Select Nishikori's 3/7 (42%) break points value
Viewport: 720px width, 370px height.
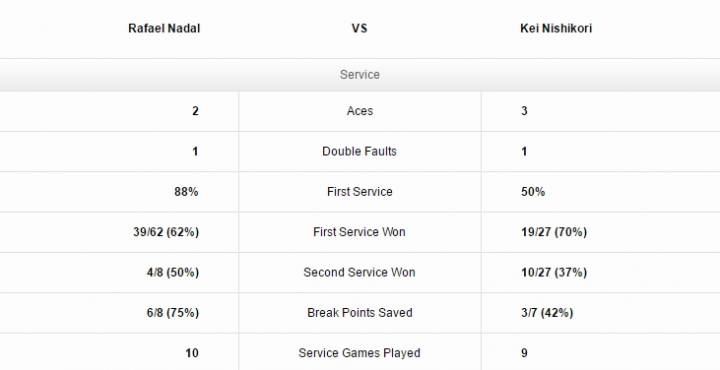coord(547,313)
